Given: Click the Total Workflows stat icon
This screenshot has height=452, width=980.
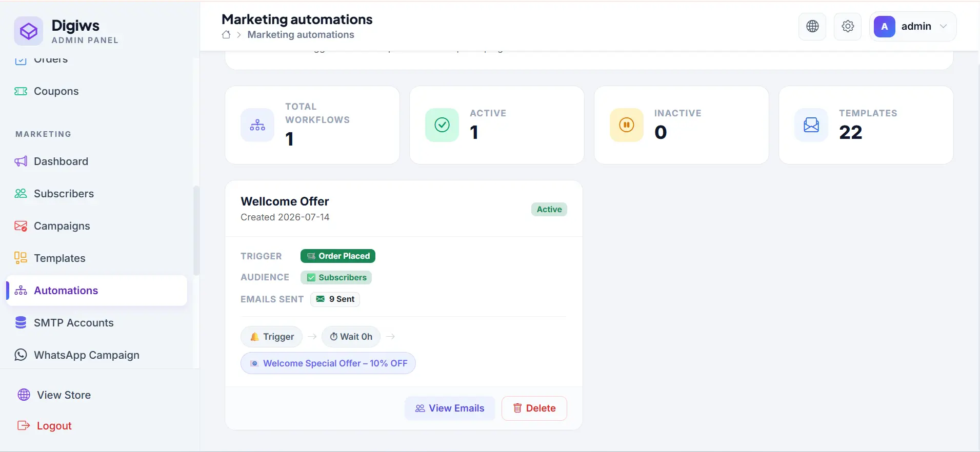Looking at the screenshot, I should [257, 125].
